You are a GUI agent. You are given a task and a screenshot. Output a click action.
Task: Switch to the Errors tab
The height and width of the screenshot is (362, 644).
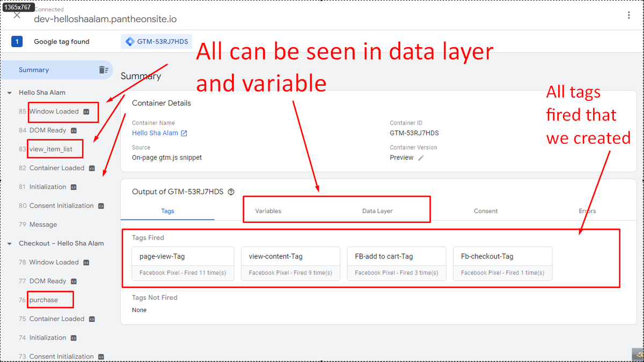(587, 211)
